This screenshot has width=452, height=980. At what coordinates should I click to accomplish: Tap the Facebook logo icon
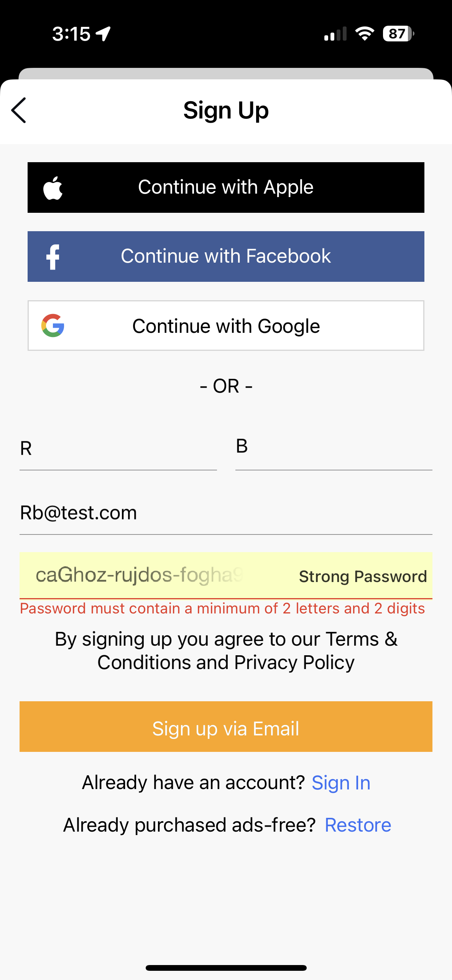tap(53, 257)
